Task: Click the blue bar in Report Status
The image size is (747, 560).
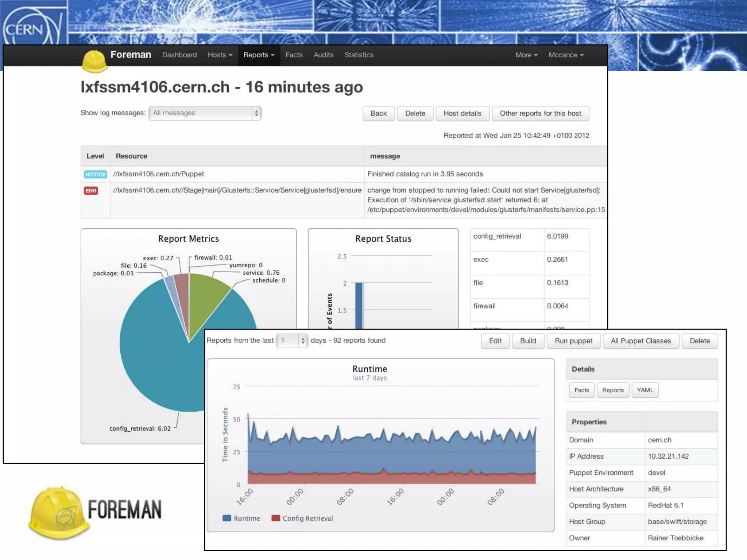Action: pyautogui.click(x=359, y=306)
